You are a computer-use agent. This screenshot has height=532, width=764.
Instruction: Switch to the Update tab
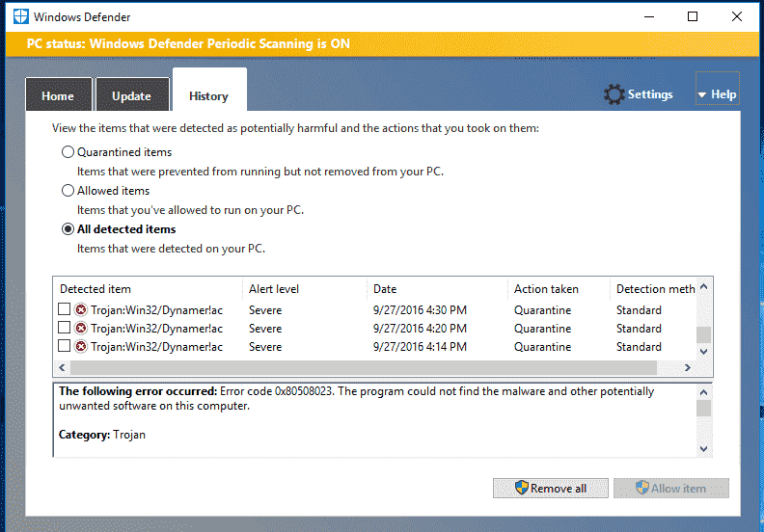pos(131,95)
